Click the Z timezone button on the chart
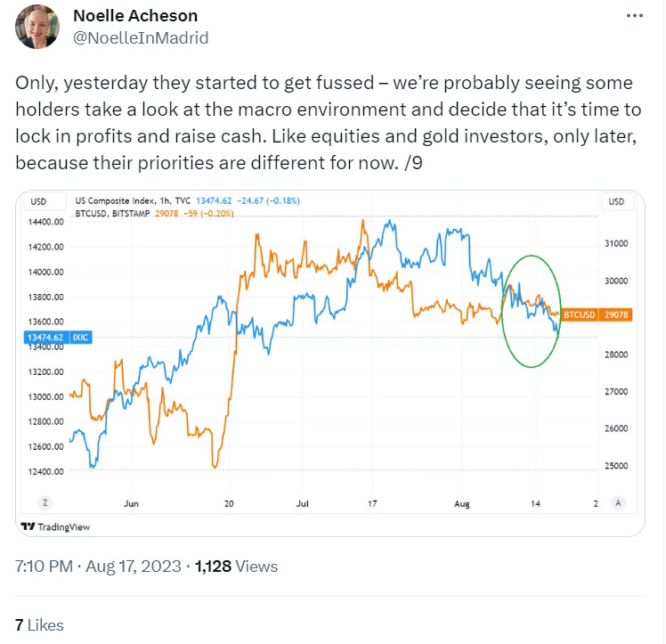 coord(45,503)
